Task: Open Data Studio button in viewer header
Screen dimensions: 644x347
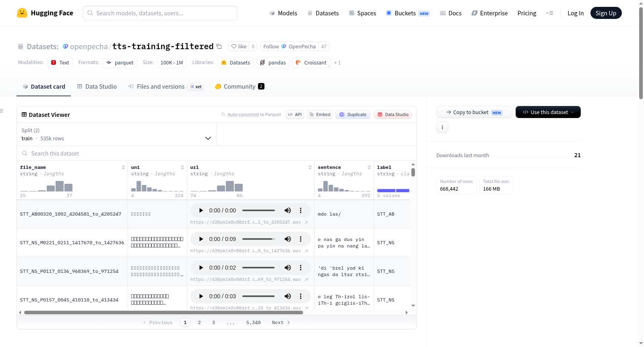Action: (x=393, y=114)
